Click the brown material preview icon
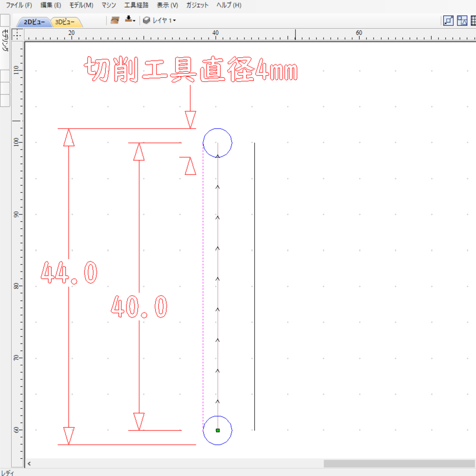Image resolution: width=476 pixels, height=476 pixels. tap(115, 20)
